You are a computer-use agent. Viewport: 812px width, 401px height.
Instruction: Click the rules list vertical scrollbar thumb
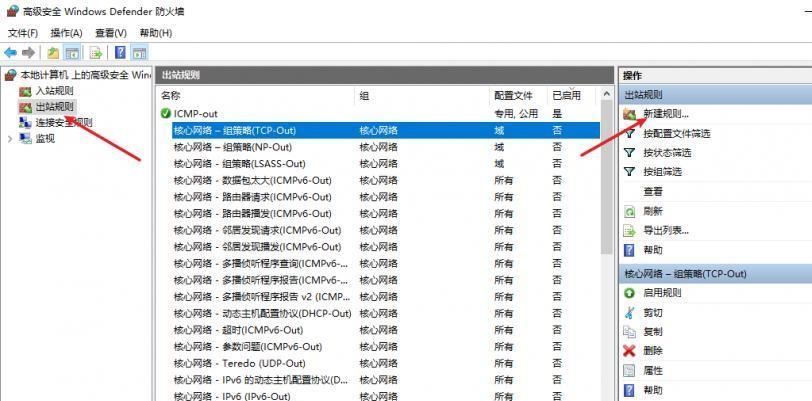point(606,177)
